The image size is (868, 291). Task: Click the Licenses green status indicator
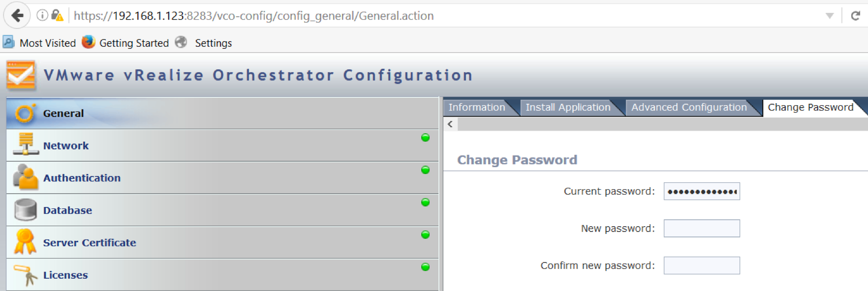[426, 267]
